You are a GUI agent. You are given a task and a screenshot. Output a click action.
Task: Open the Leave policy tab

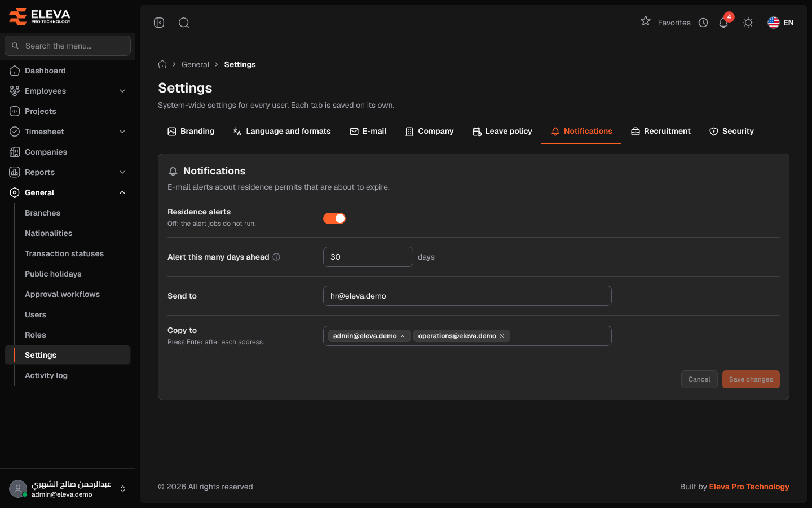502,131
